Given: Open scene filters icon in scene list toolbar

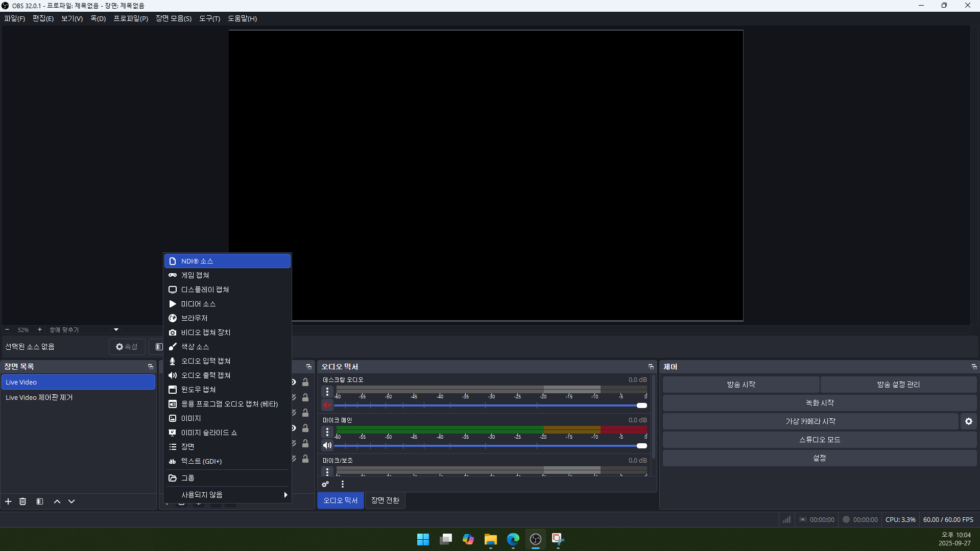Looking at the screenshot, I should pyautogui.click(x=40, y=501).
